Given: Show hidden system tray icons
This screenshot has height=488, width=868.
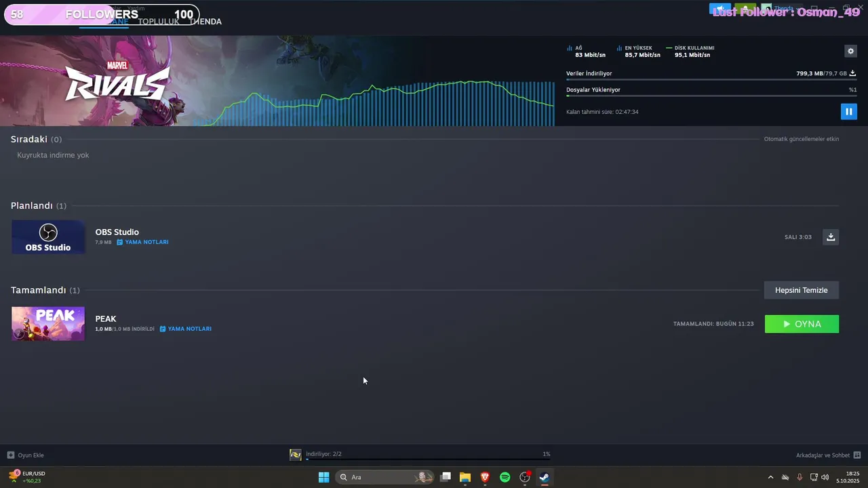Looking at the screenshot, I should (x=770, y=477).
